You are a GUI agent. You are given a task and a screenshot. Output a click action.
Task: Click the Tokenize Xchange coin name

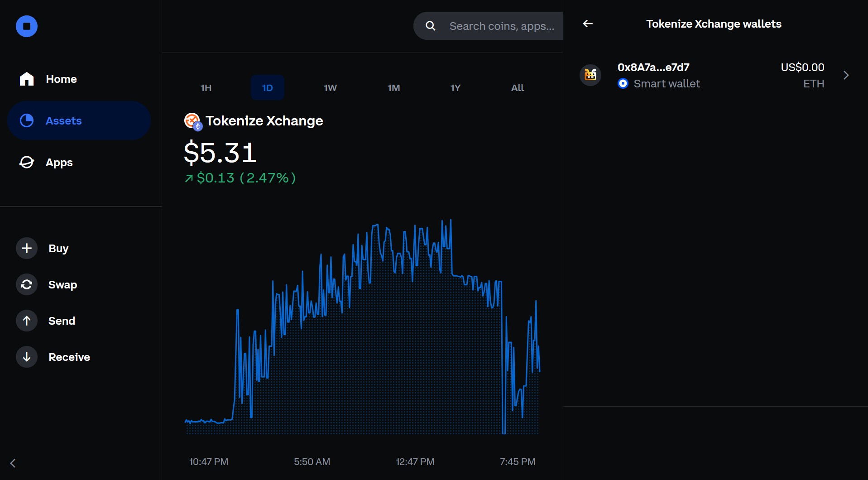(264, 121)
